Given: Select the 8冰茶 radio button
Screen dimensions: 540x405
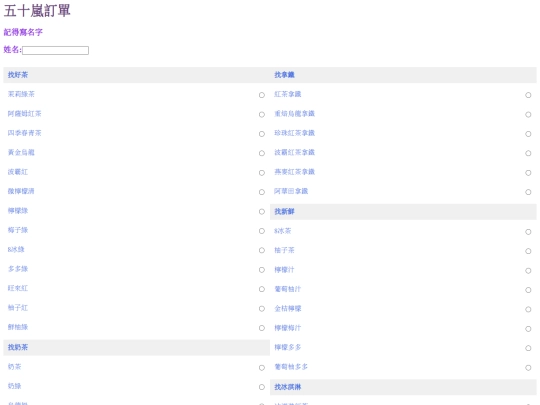Looking at the screenshot, I should [x=528, y=232].
